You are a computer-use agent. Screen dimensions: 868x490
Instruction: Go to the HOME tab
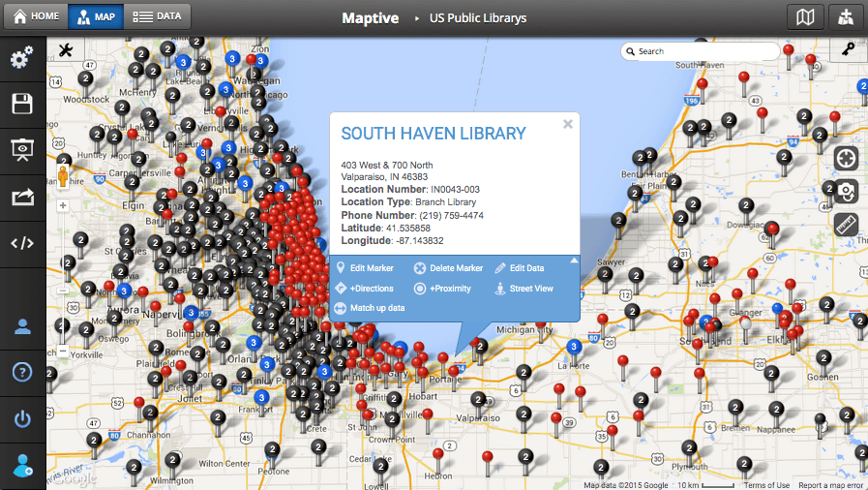click(x=36, y=16)
